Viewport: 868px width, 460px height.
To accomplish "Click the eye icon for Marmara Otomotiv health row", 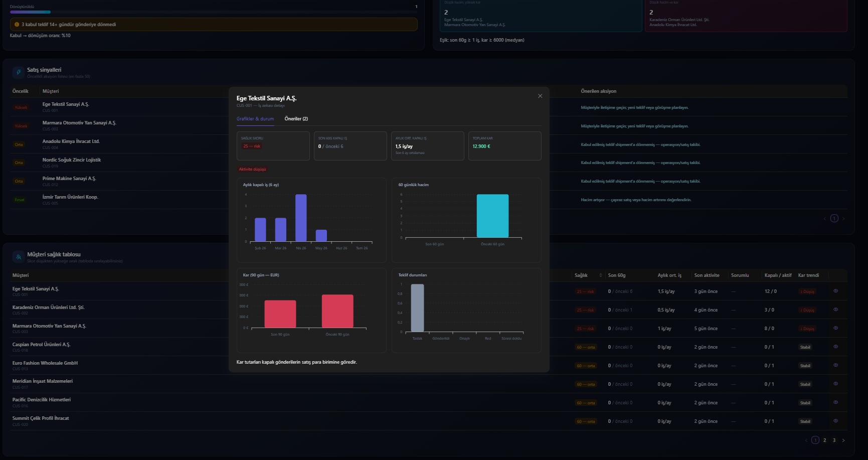I will point(835,328).
